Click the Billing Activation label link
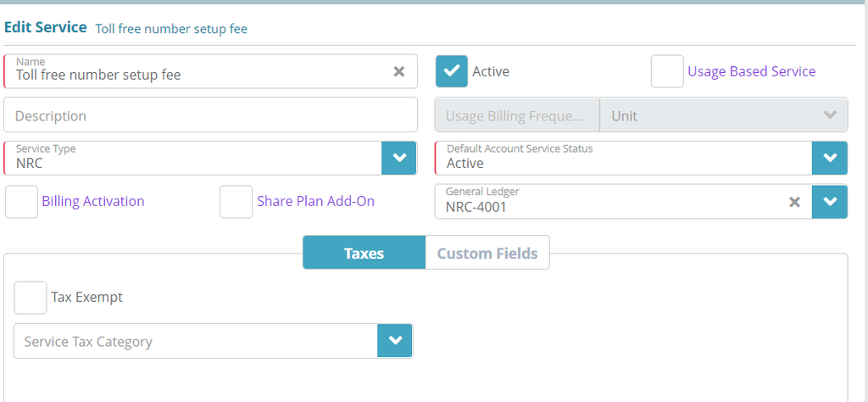The width and height of the screenshot is (868, 402). (x=93, y=202)
